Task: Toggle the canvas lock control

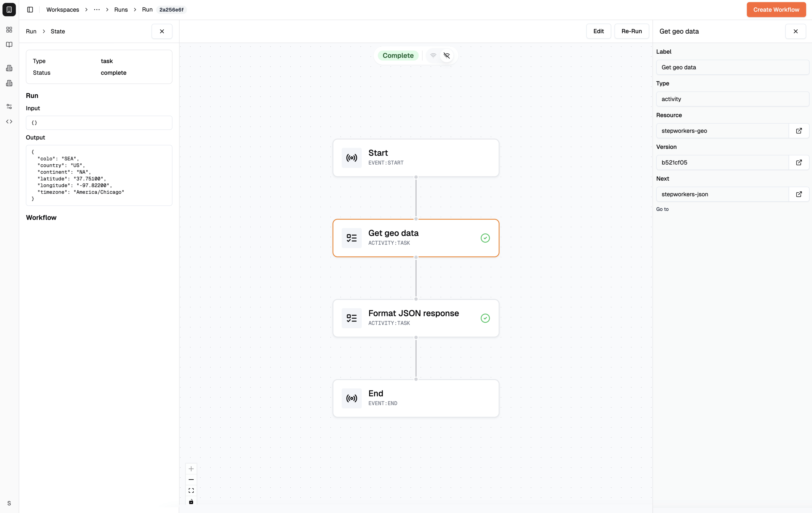Action: 191,501
